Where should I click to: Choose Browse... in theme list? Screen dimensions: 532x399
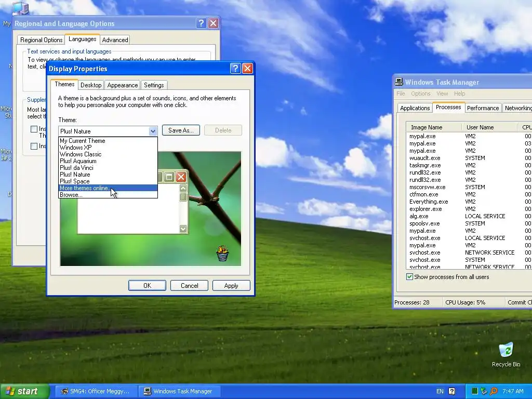pyautogui.click(x=108, y=195)
